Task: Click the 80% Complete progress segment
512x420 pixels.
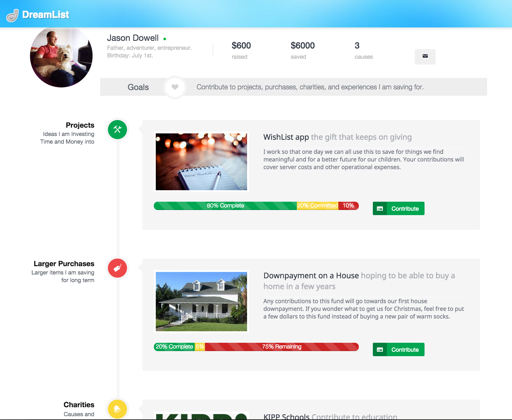Action: pyautogui.click(x=225, y=206)
